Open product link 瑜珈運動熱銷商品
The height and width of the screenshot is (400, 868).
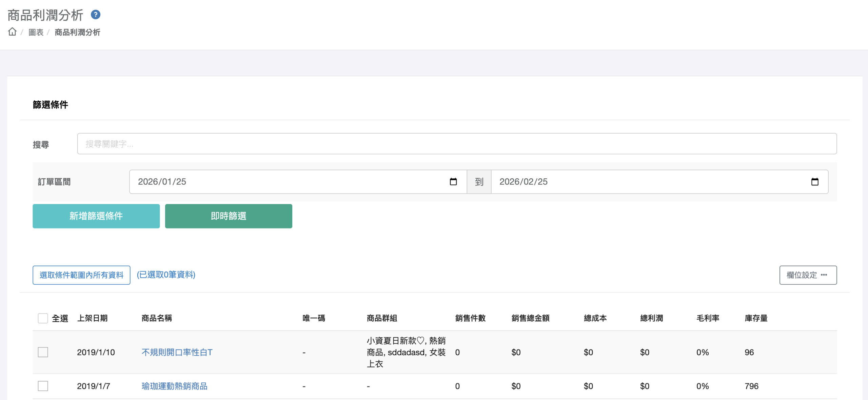click(x=174, y=386)
